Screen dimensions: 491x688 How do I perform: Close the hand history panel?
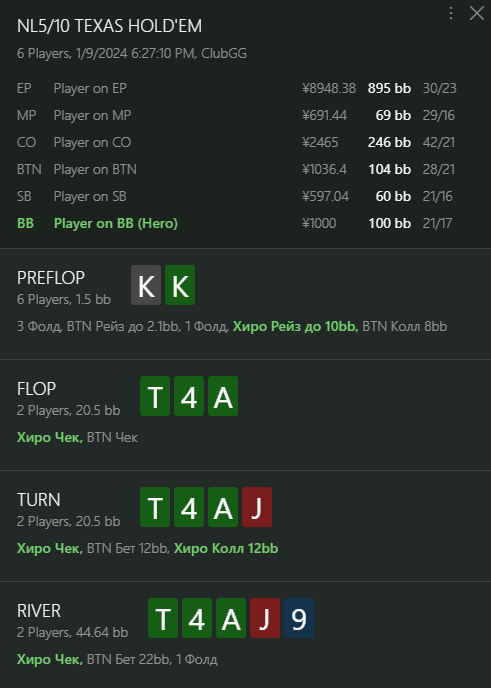[x=476, y=13]
